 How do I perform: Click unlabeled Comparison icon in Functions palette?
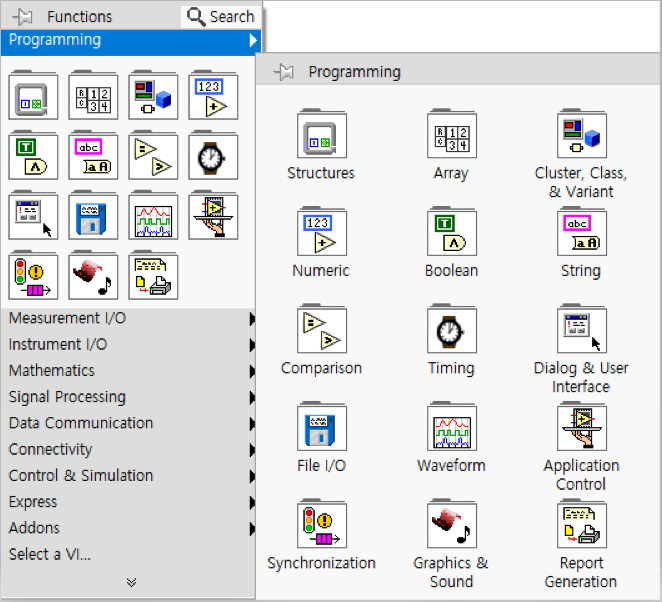[x=153, y=155]
